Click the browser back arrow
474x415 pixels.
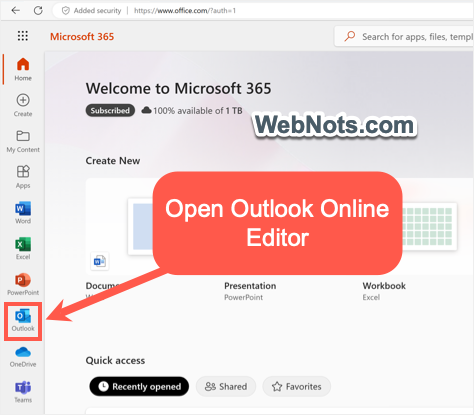coord(15,11)
